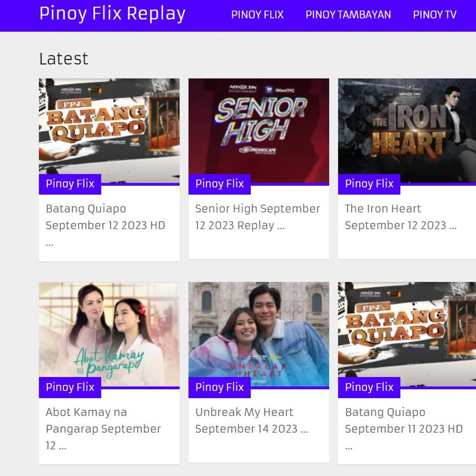The image size is (476, 476).
Task: Select the Pinoy Flix tag on Abot Kamay card
Action: [x=70, y=387]
